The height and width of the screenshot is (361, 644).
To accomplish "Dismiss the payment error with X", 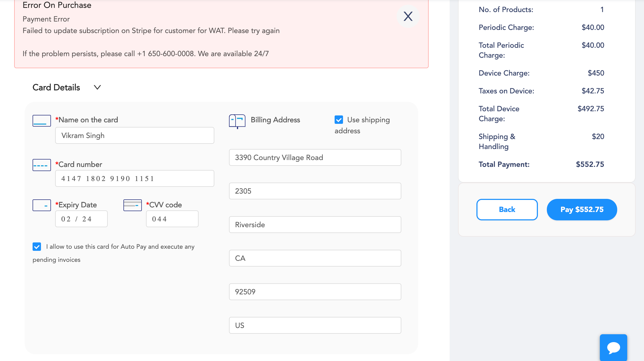I will pyautogui.click(x=408, y=16).
